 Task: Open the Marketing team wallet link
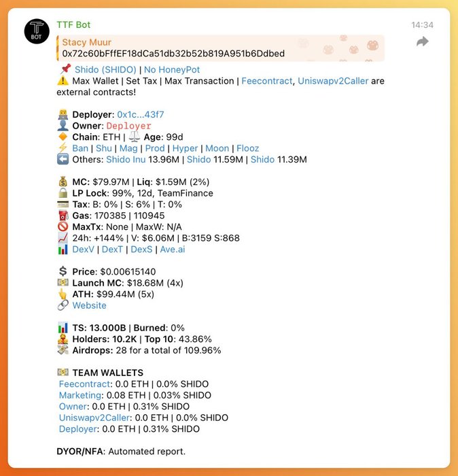click(x=80, y=395)
